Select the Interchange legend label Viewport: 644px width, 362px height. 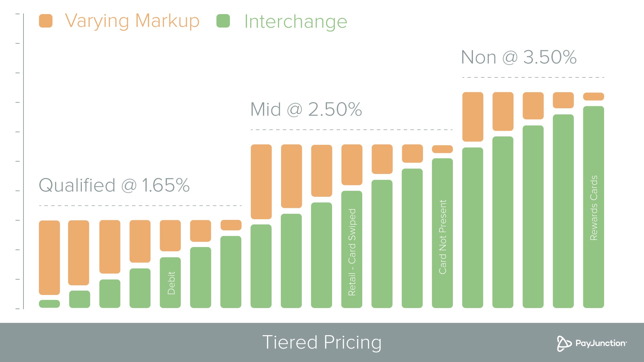coord(296,22)
